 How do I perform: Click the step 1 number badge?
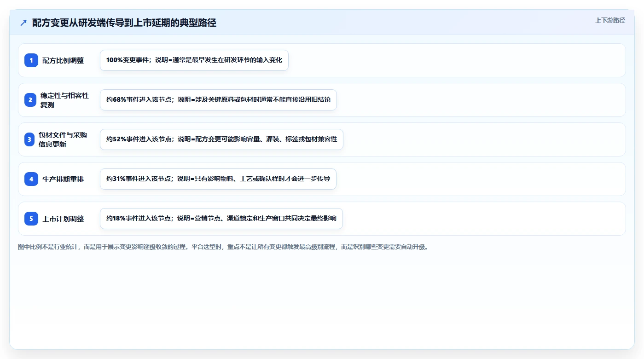31,60
